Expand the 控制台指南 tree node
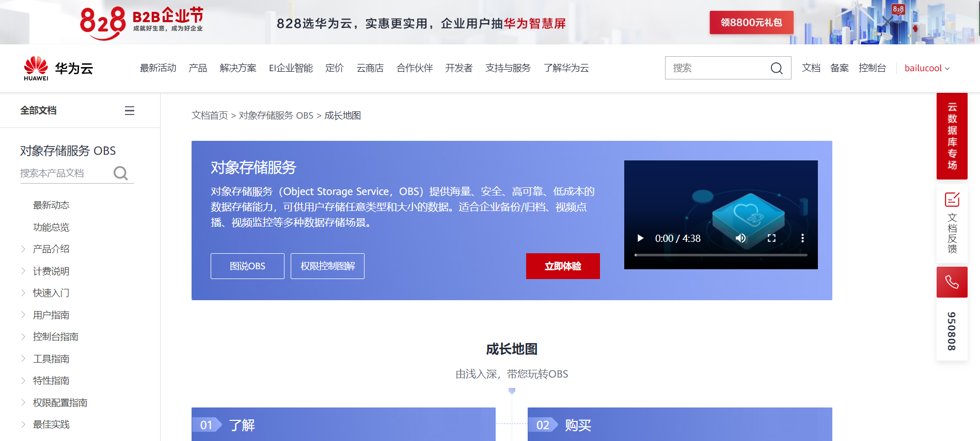980x441 pixels. click(23, 337)
